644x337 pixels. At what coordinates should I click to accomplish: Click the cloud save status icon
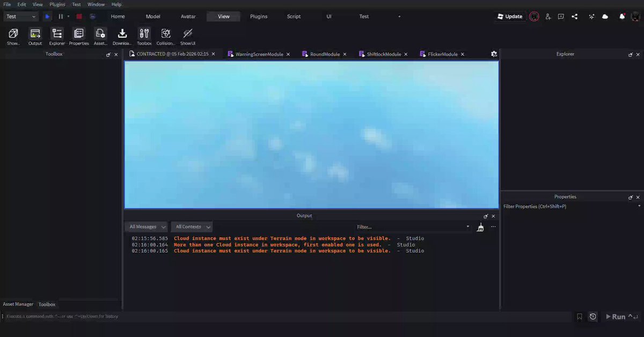(x=605, y=17)
